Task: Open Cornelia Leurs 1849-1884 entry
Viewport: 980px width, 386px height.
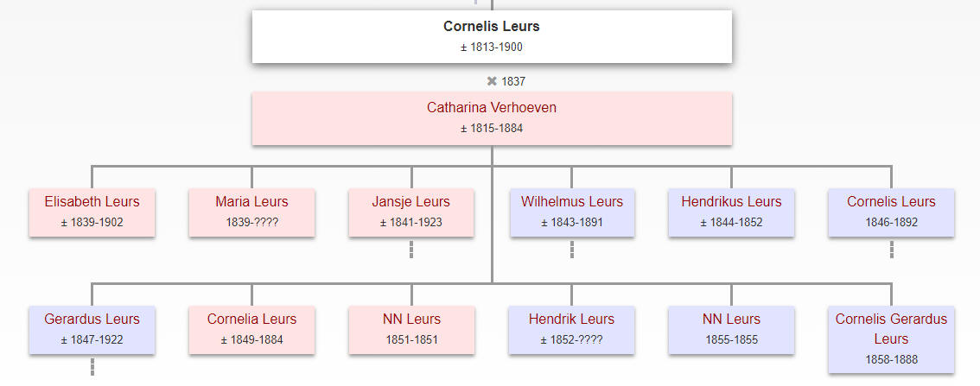Action: (x=251, y=330)
